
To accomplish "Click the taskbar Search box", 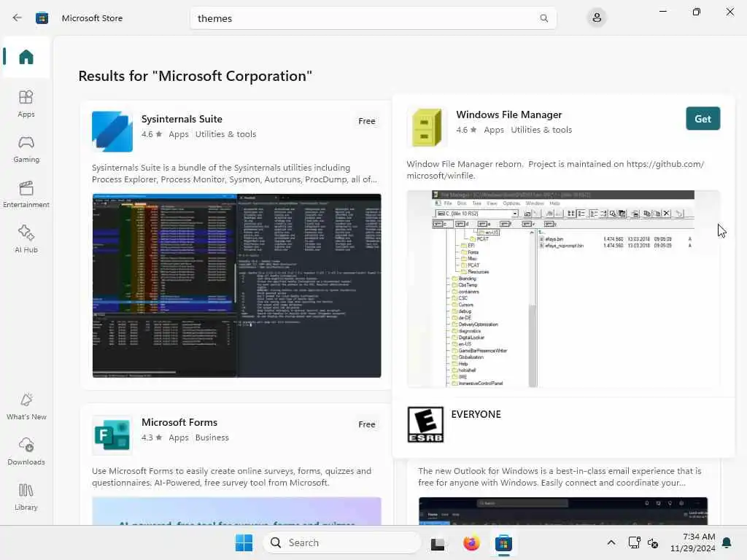I will 342,542.
